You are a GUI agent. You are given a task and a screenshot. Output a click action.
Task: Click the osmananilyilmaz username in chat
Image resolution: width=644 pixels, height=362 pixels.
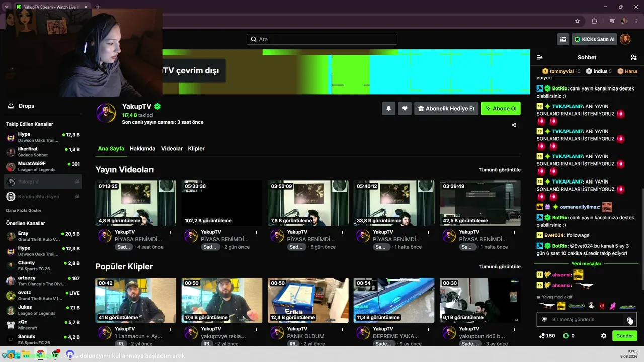(580, 207)
